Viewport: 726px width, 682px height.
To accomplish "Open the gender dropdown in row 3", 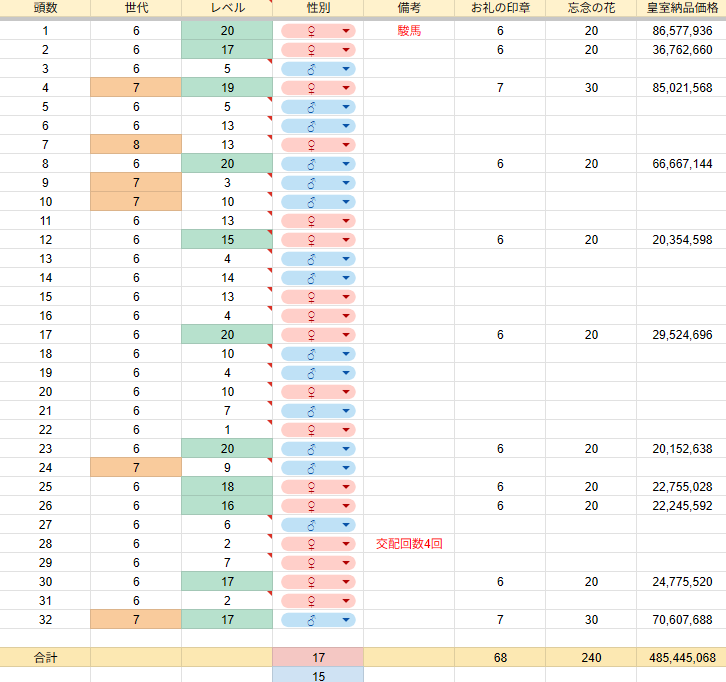I will [x=318, y=69].
